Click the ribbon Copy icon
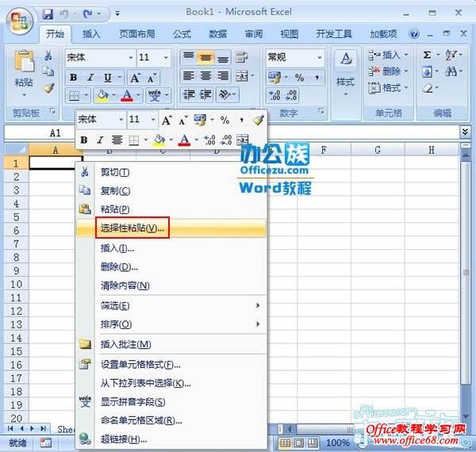This screenshot has height=452, width=476. point(48,72)
